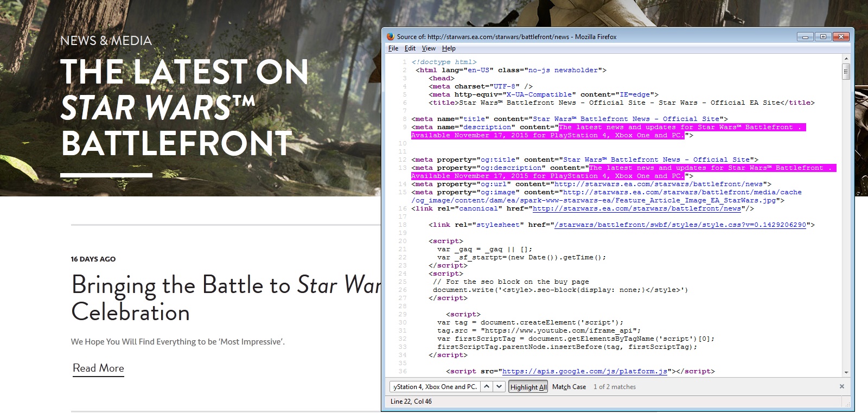Toggle the Match Case option
The height and width of the screenshot is (414, 868).
click(x=569, y=387)
